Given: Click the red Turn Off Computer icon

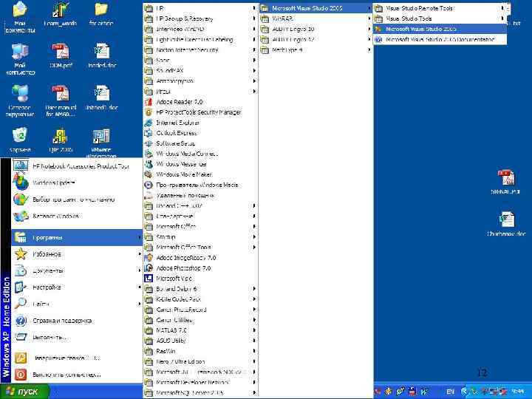Looking at the screenshot, I should click(x=21, y=375).
